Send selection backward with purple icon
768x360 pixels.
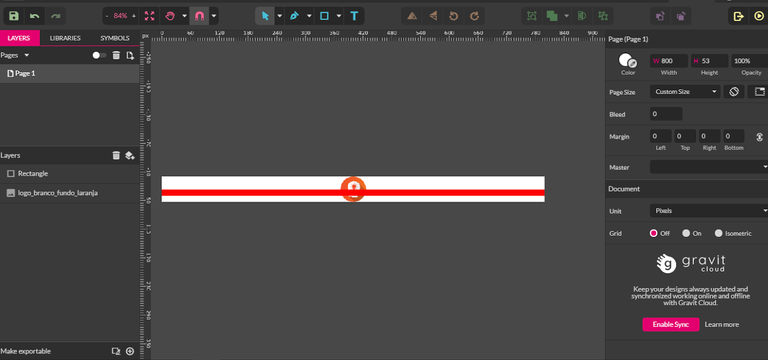coord(680,16)
